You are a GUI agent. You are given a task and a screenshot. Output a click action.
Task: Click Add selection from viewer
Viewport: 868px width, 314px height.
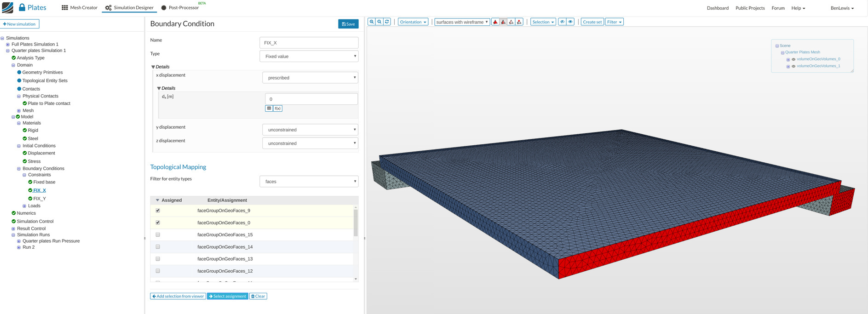(x=178, y=296)
